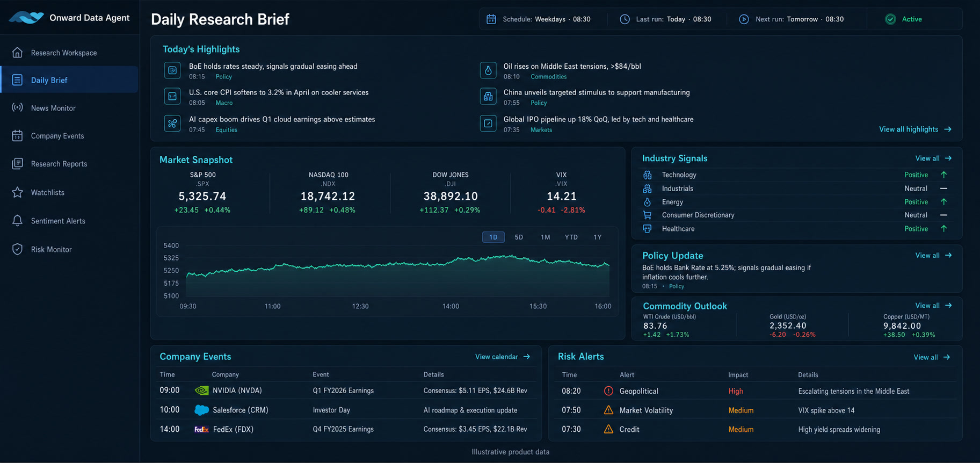
Task: Click the Q1 FY2026 Earnings event
Action: click(x=343, y=390)
